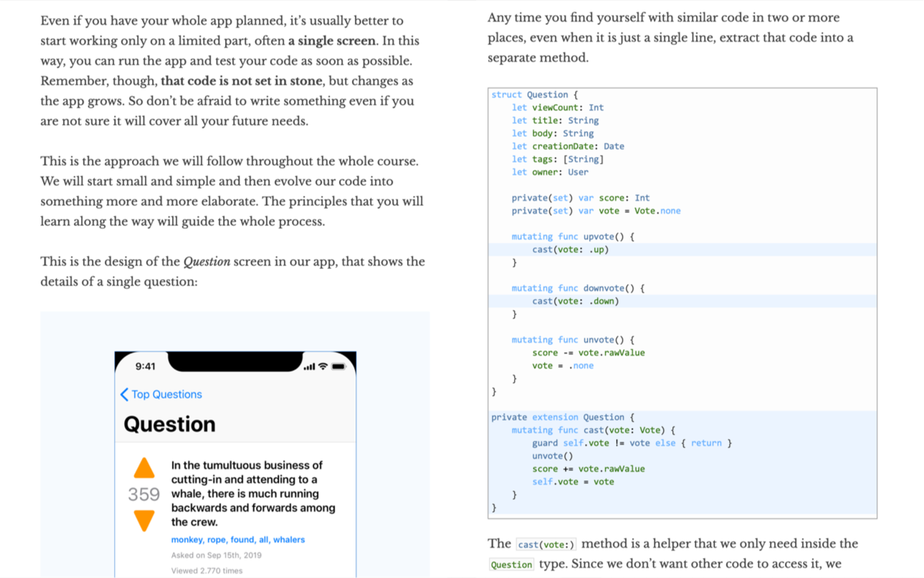Screen dimensions: 924x578
Task: Click the italic Question word in paragraph
Action: pos(206,262)
